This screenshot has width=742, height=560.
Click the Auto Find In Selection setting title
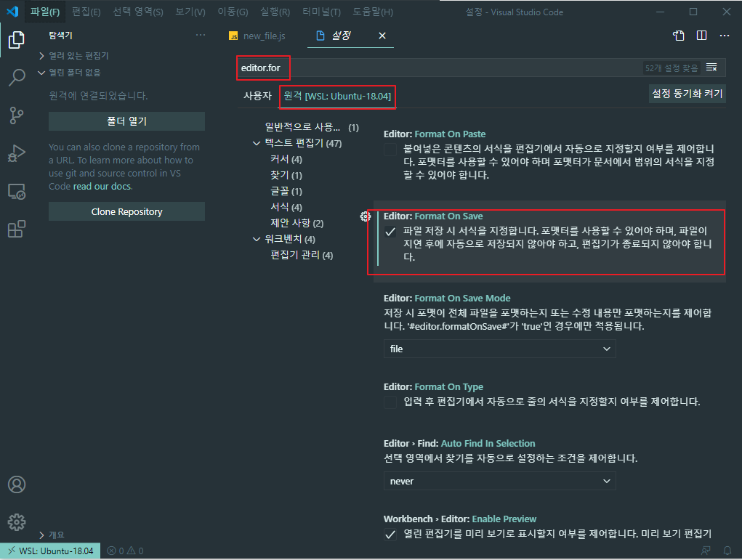pos(459,444)
